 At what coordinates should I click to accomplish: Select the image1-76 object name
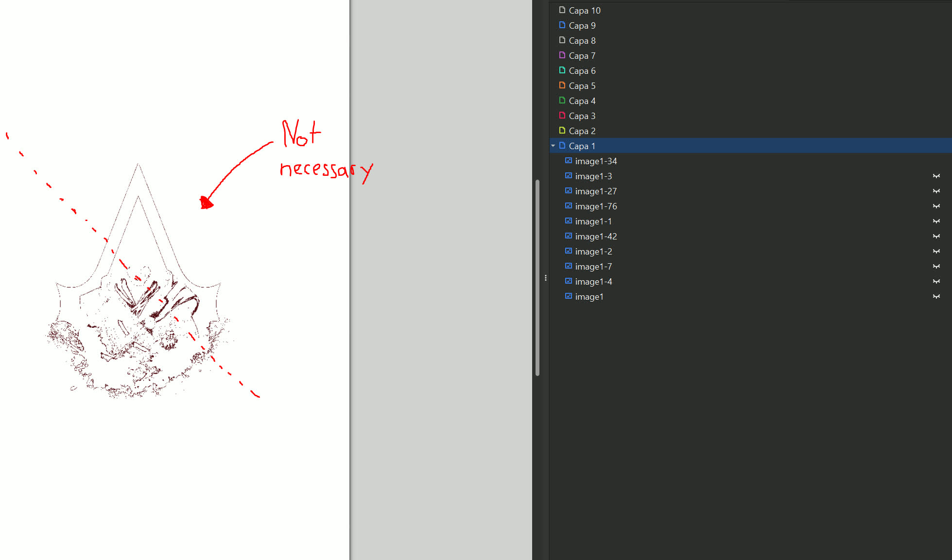tap(596, 206)
